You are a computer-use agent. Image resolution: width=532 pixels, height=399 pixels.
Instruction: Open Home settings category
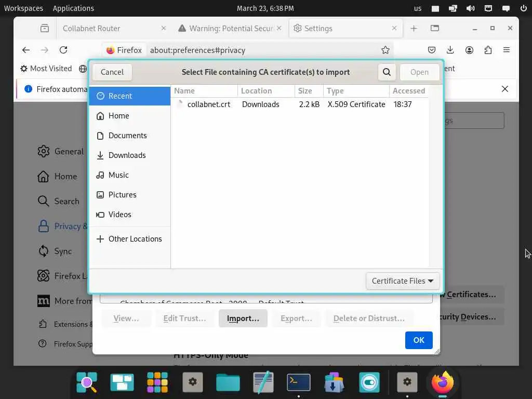coord(58,177)
